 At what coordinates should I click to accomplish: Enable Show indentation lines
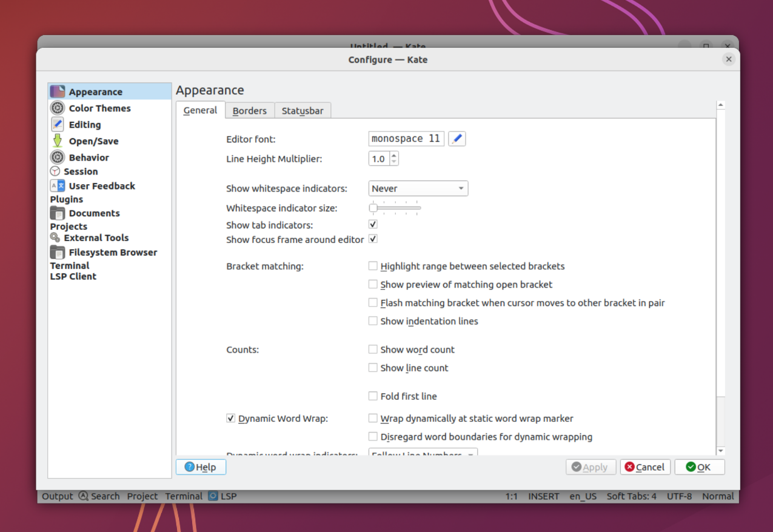coord(373,321)
